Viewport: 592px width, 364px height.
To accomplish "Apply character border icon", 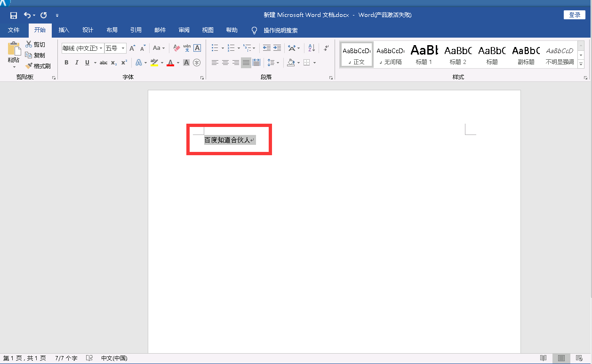I will (197, 48).
